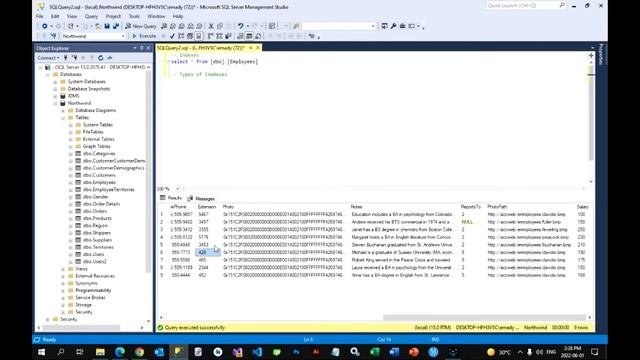Click the query editor vertical scrollbar
The width and height of the screenshot is (640, 360).
click(x=591, y=118)
